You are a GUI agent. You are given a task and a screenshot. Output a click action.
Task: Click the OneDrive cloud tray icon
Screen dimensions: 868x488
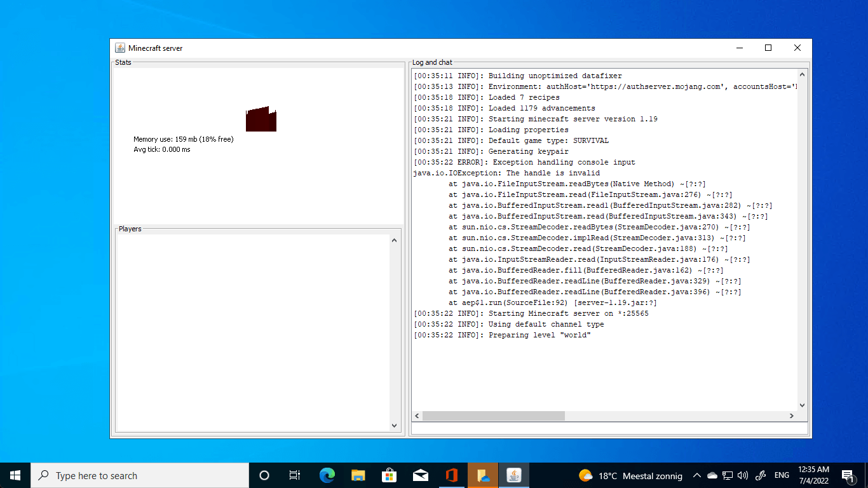pos(712,475)
